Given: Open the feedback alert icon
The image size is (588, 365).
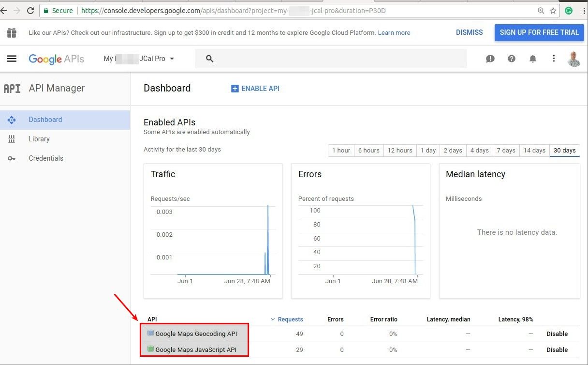Looking at the screenshot, I should coord(490,59).
